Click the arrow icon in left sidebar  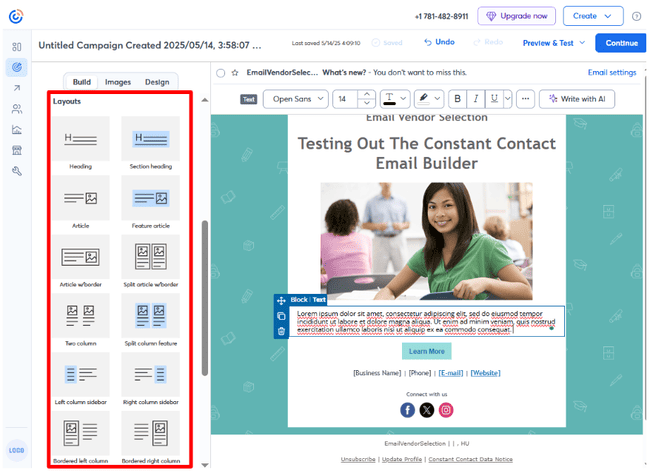(x=17, y=88)
